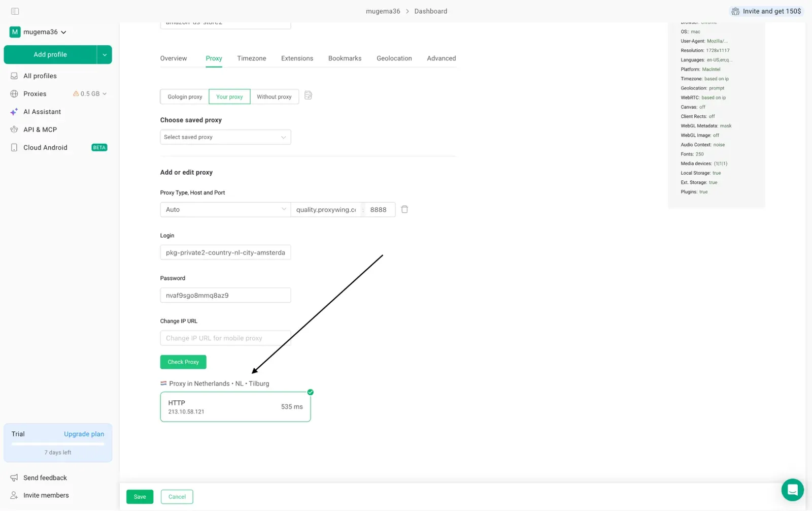Click the Dashboard breadcrumb
The image size is (812, 511).
(x=430, y=11)
